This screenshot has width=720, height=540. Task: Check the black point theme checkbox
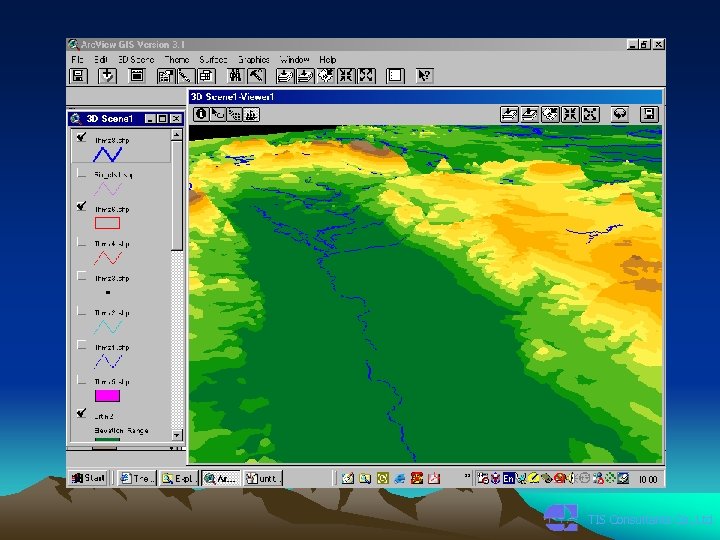pyautogui.click(x=82, y=276)
